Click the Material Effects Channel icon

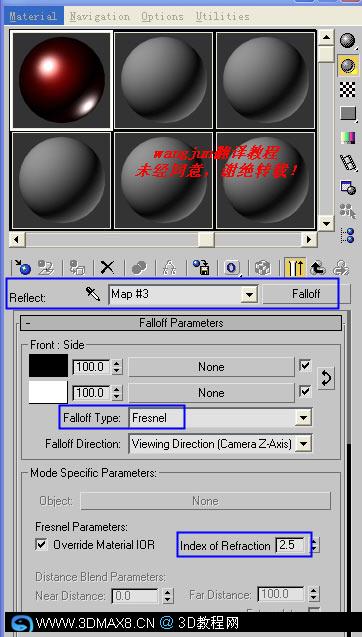click(232, 268)
